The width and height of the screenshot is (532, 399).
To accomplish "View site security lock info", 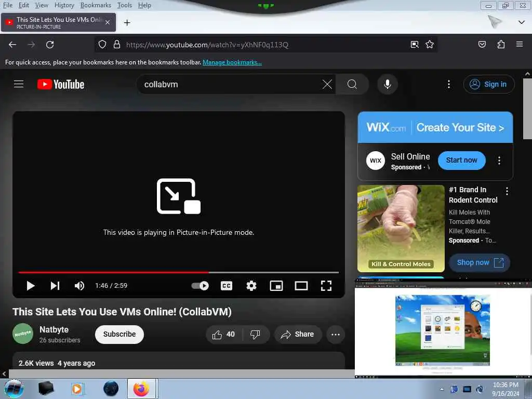I will (x=117, y=45).
